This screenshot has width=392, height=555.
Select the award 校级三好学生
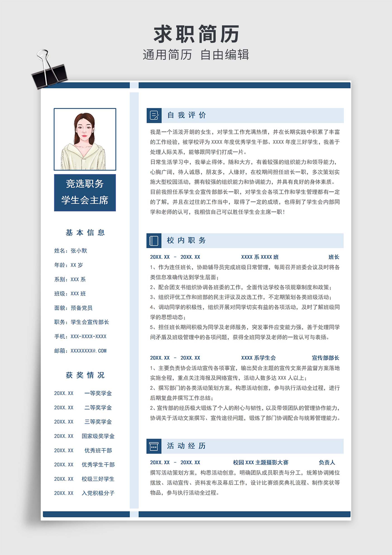click(x=98, y=479)
